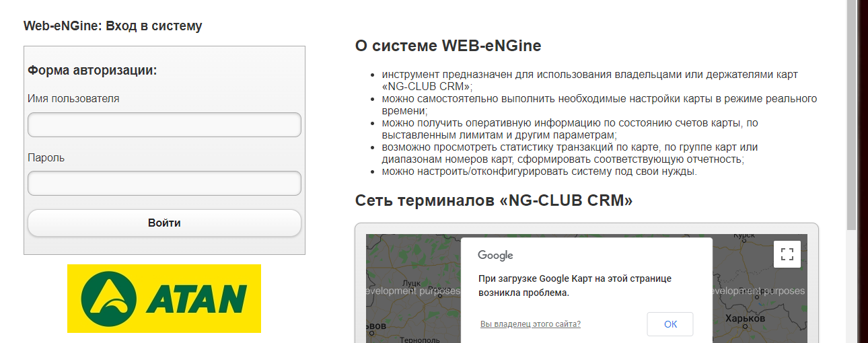Click the 'О системе WEB-eNGine' heading
This screenshot has width=868, height=343.
click(448, 46)
